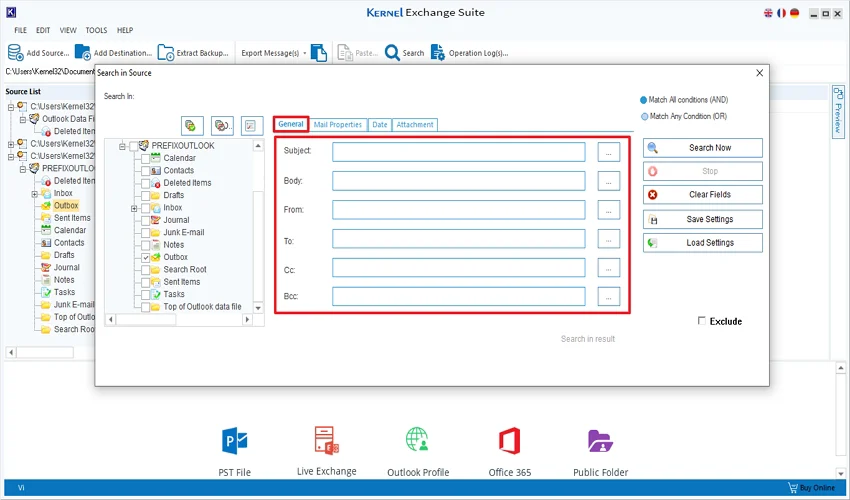Screen dimensions: 850x500
Task: Click the Kernel app logo icon
Action: tap(11, 12)
